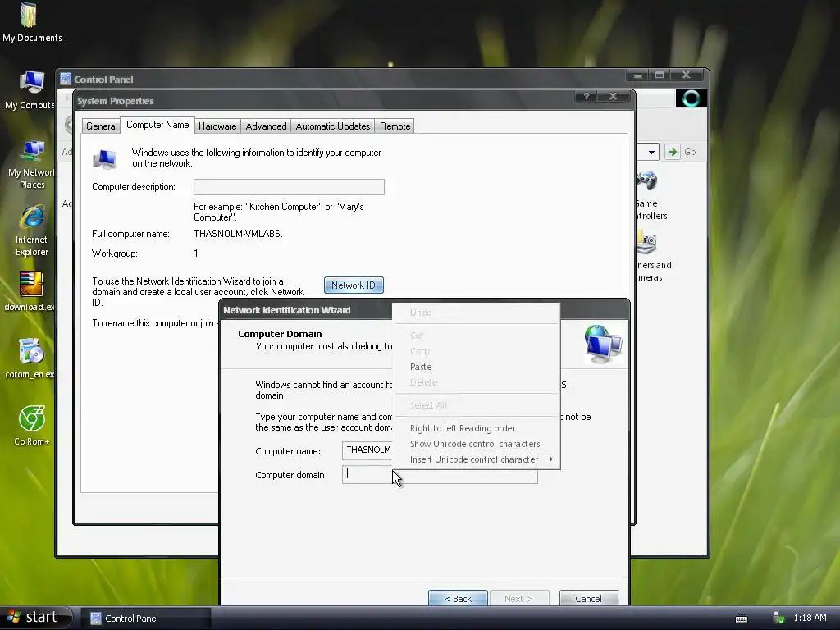Click the wizard's globe and computer image
Viewport: 840px width, 630px height.
point(603,344)
